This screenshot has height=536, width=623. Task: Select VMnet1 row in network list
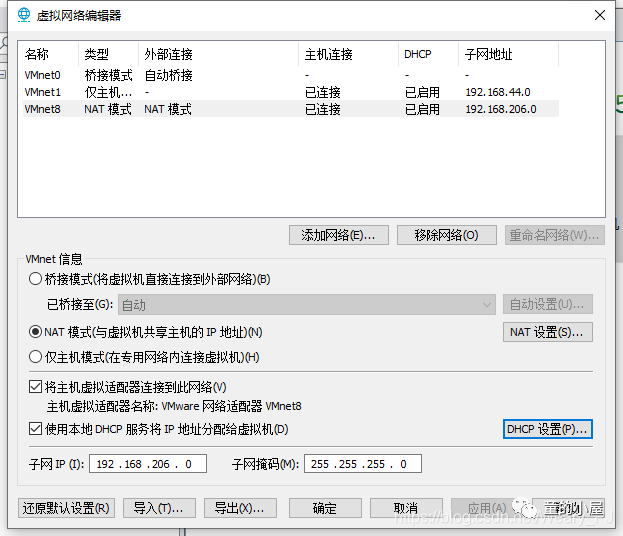pyautogui.click(x=291, y=92)
